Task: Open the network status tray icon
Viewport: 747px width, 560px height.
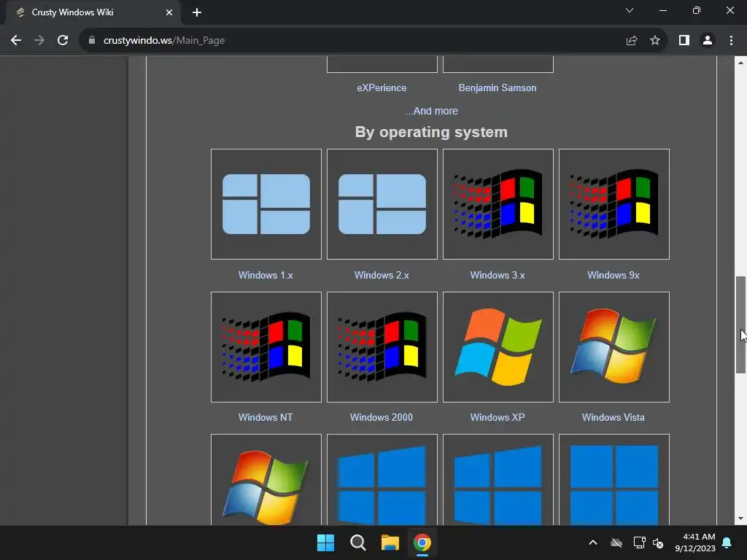Action: pyautogui.click(x=639, y=542)
